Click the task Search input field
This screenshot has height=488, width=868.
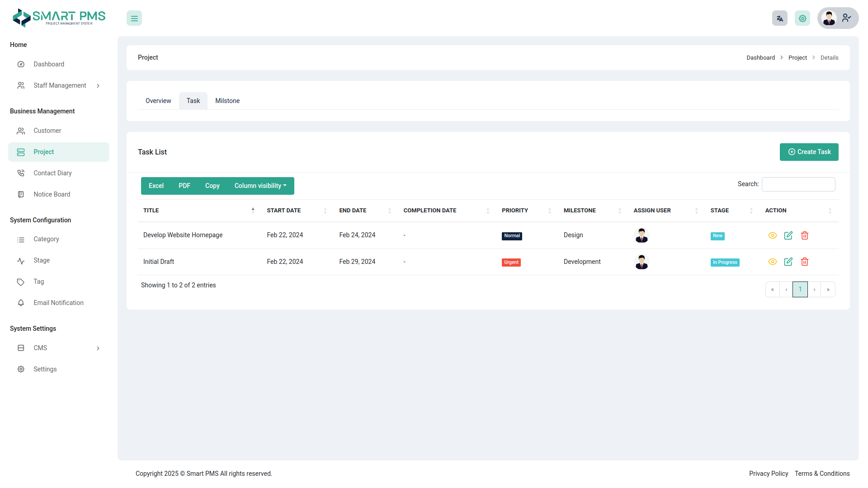pos(798,184)
